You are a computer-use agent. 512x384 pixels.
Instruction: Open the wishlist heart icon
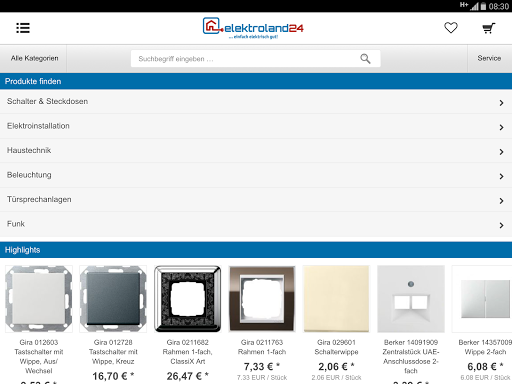(451, 28)
